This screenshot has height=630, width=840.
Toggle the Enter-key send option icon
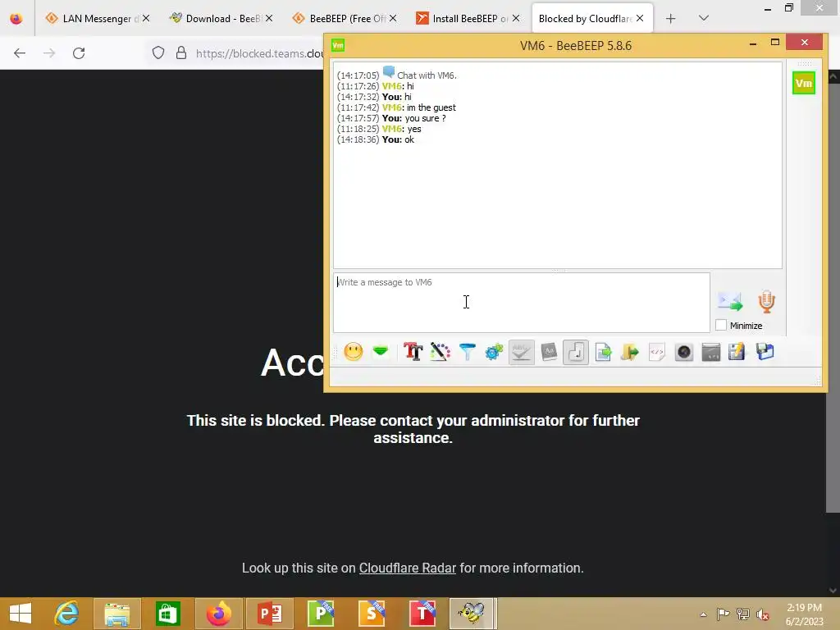576,352
